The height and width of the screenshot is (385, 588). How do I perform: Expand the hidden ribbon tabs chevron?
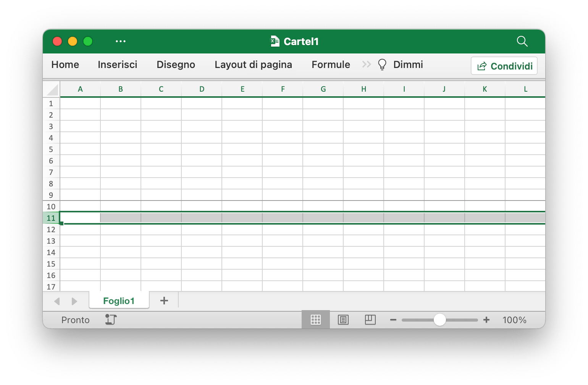[x=366, y=65]
